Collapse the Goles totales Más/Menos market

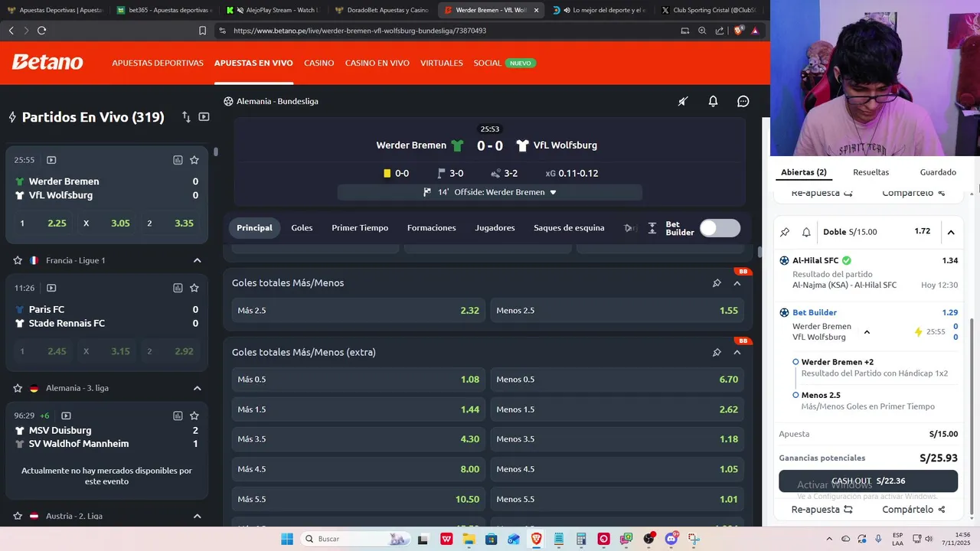[737, 283]
